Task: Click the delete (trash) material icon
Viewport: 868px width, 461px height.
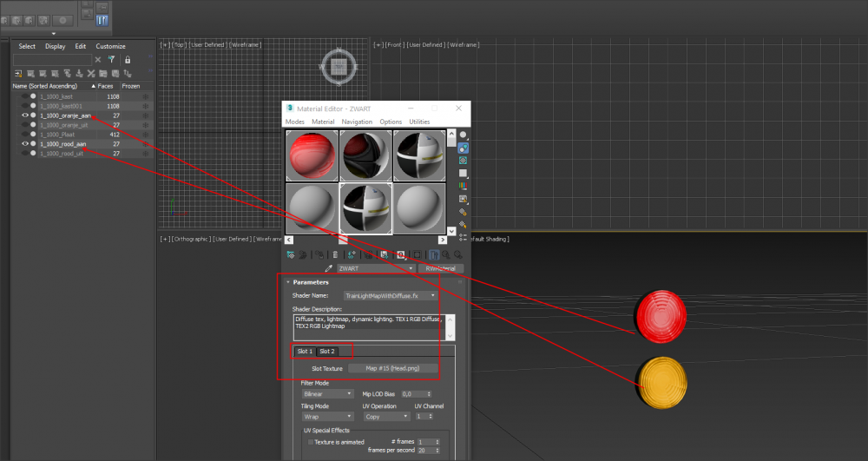Action: (335, 255)
